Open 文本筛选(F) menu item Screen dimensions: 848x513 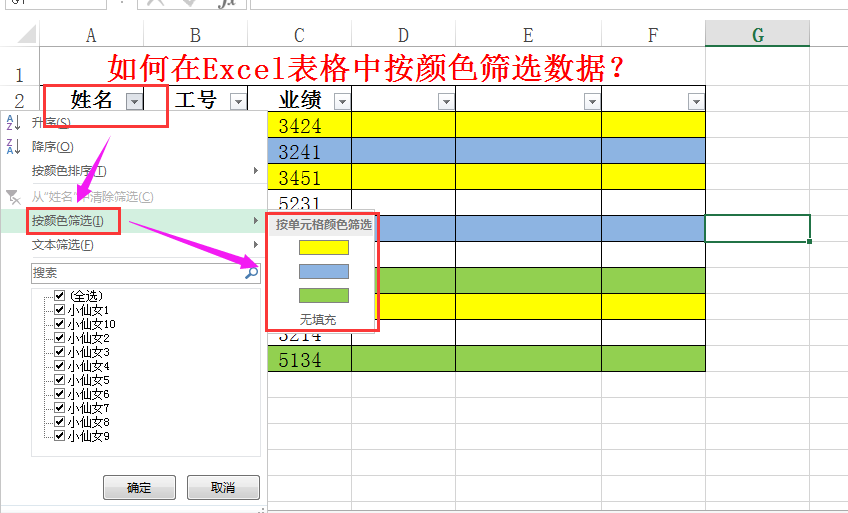tap(134, 245)
